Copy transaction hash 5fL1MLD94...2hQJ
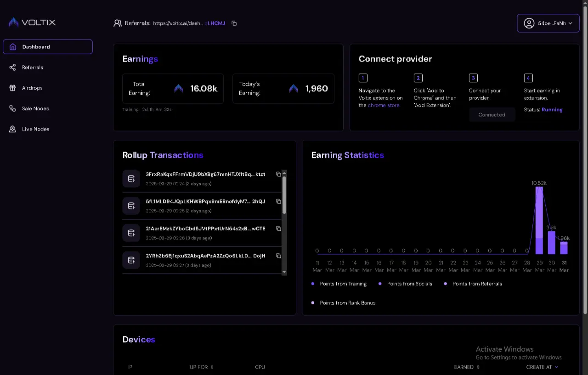The image size is (588, 375). point(278,201)
